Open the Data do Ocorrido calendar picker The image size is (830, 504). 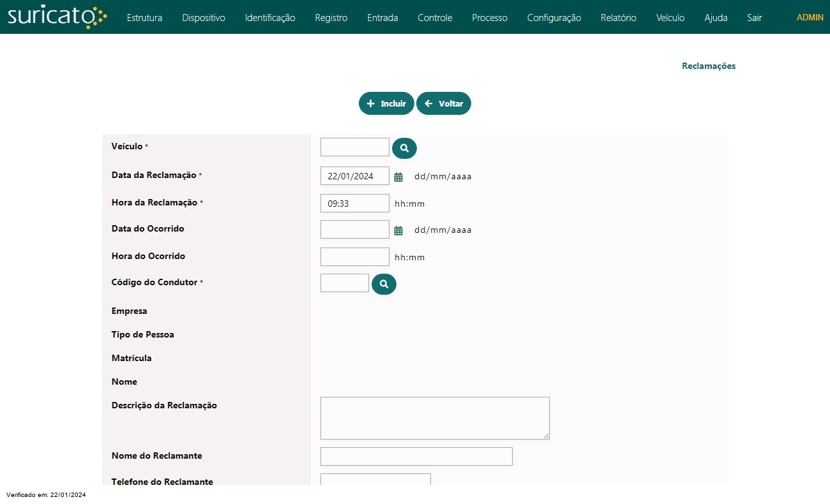pyautogui.click(x=398, y=230)
